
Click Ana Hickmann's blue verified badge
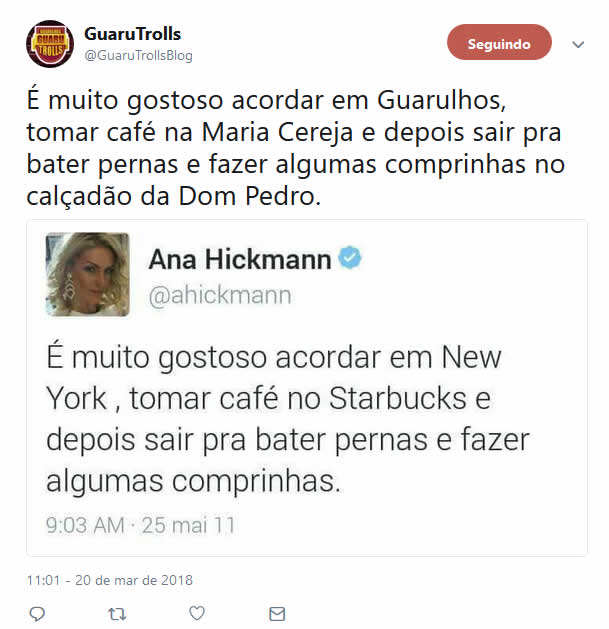[350, 258]
